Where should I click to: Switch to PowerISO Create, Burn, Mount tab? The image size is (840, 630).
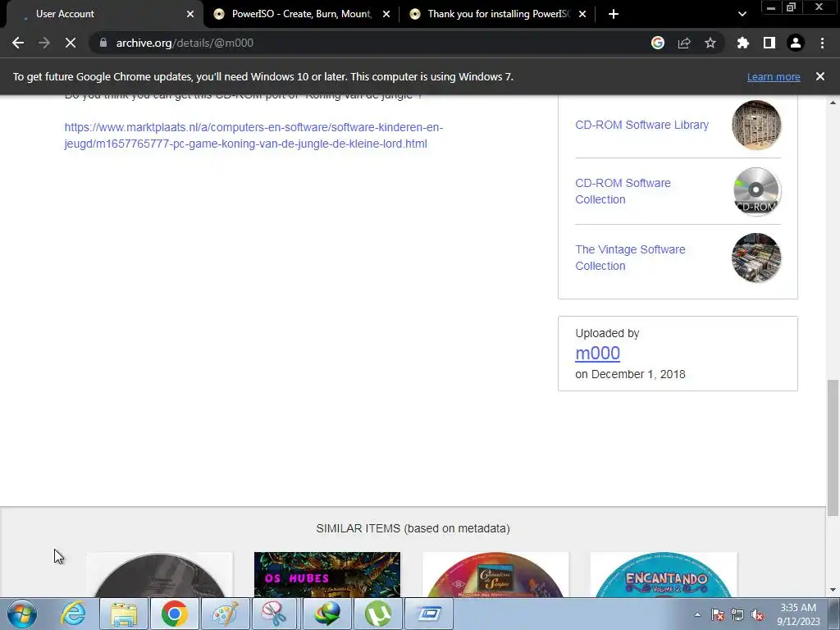coord(302,14)
